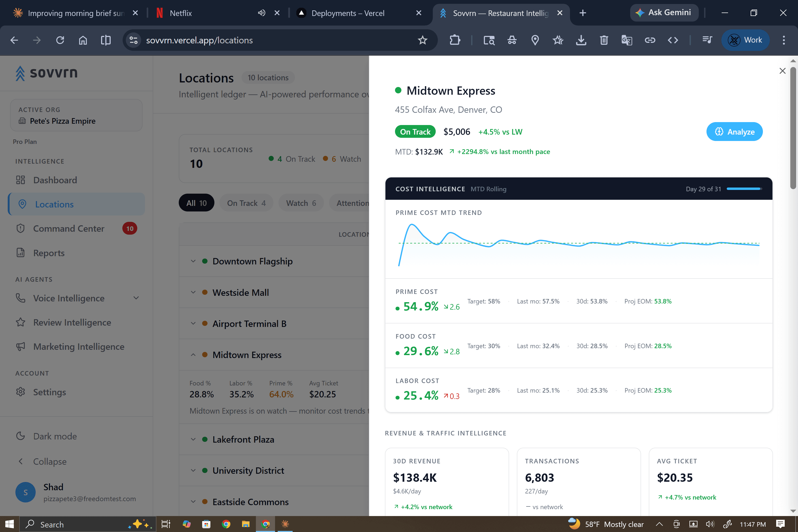Image resolution: width=798 pixels, height=532 pixels.
Task: Click the Review Intelligence star icon
Action: (x=21, y=322)
